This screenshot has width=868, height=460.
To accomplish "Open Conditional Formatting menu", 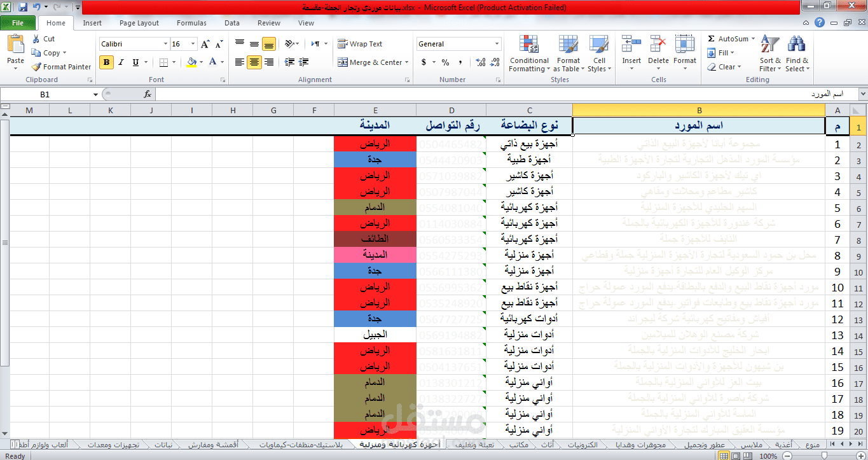I will click(x=529, y=53).
